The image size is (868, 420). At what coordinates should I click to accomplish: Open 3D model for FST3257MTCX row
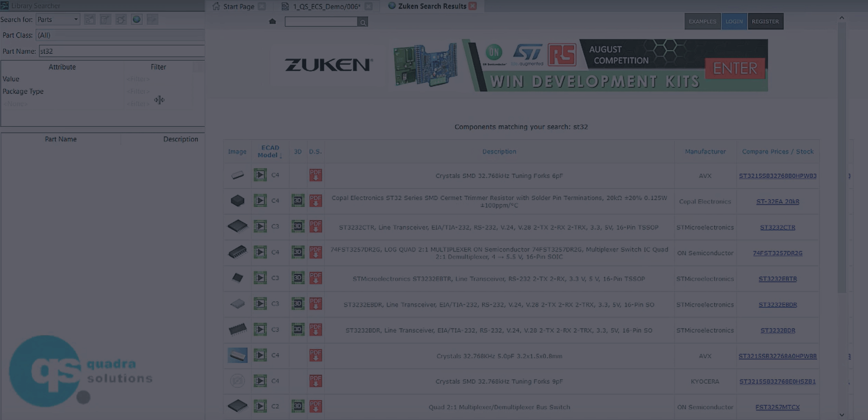tap(298, 406)
